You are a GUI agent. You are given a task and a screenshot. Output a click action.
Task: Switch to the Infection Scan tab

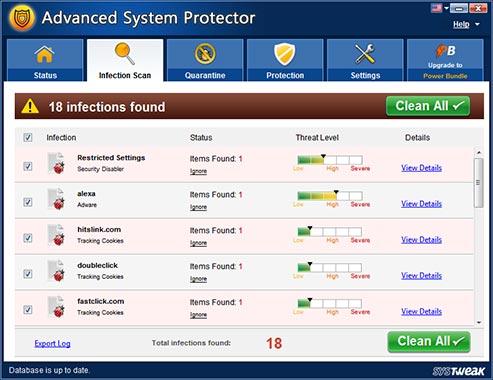pyautogui.click(x=125, y=60)
